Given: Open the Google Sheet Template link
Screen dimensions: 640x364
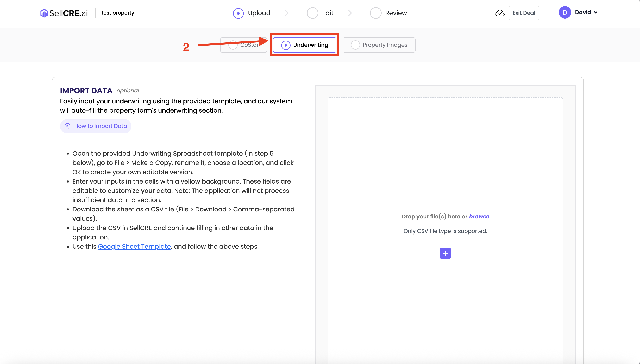Looking at the screenshot, I should point(134,247).
